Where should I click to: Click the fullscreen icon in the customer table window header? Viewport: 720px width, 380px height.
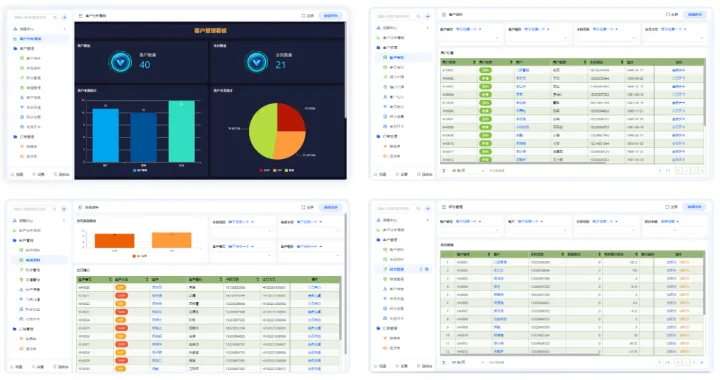pyautogui.click(x=668, y=15)
